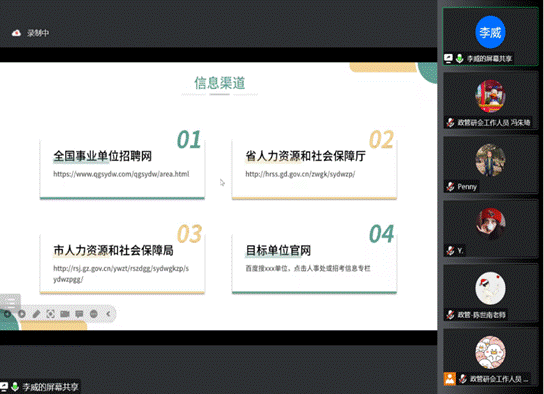
Task: Open the chat bubble icon in slide toolbar
Action: coord(79,314)
